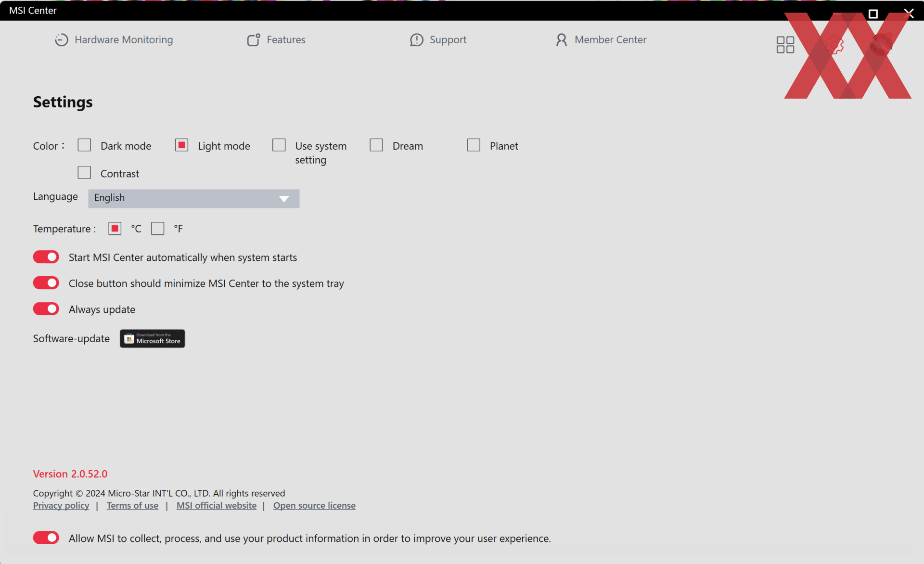Visit the MSI official website link
Image resolution: width=924 pixels, height=564 pixels.
217,506
